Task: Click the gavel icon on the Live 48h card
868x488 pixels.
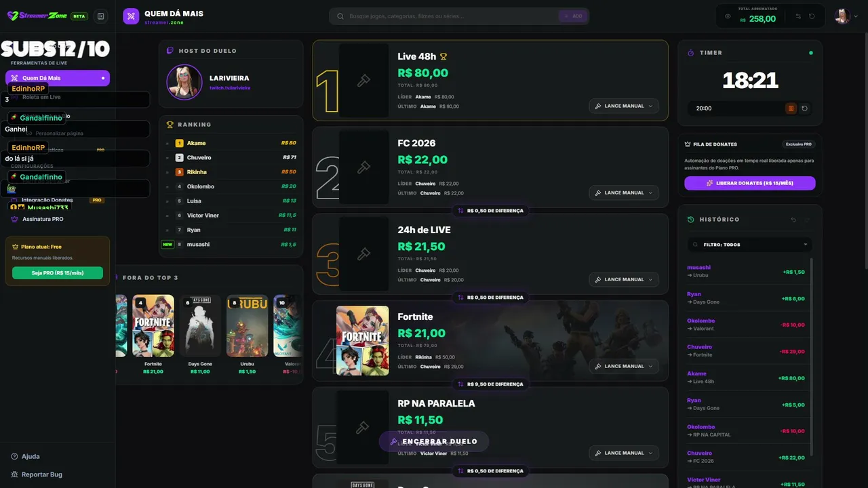Action: (363, 81)
